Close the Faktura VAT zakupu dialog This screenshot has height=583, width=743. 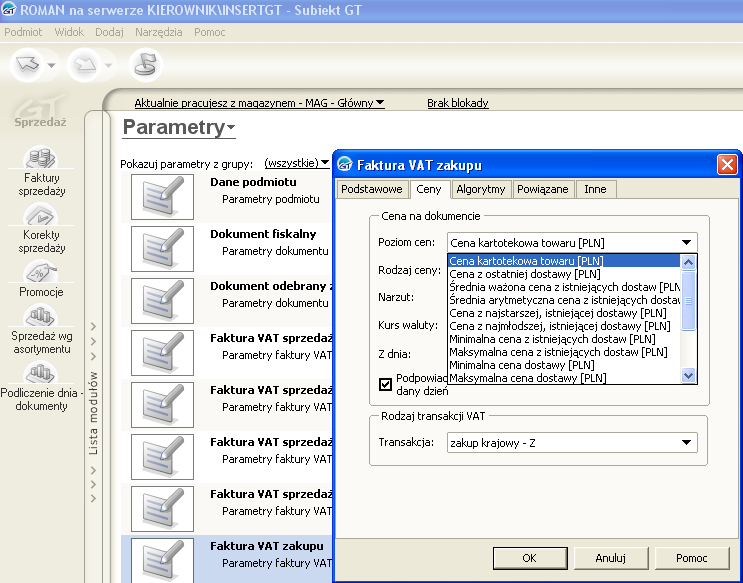point(727,165)
